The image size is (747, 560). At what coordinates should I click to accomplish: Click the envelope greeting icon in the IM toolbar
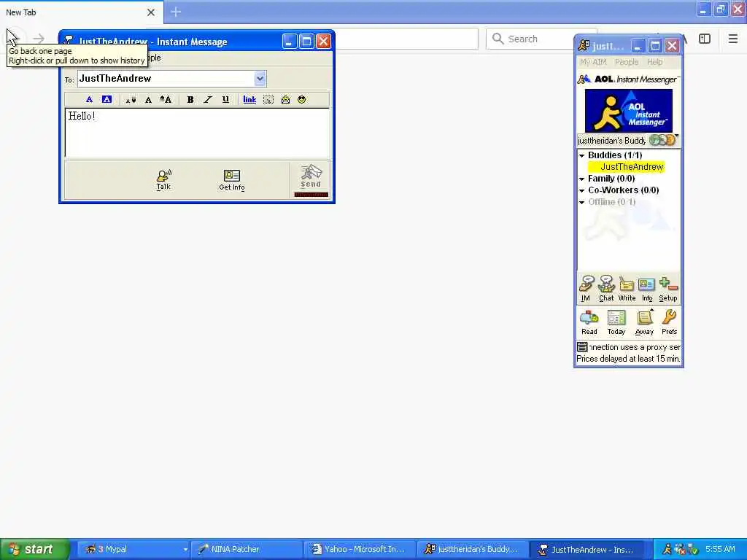click(285, 99)
